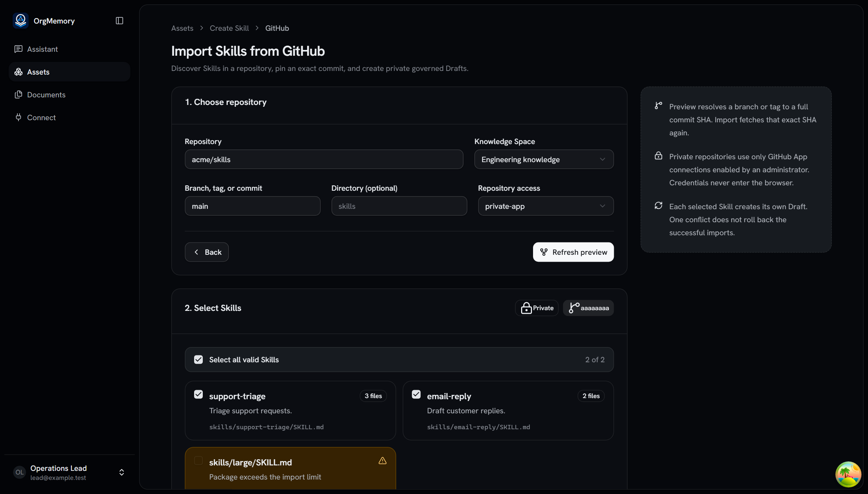Click the 2 files badge
Screen dimensions: 868x494
click(591, 396)
